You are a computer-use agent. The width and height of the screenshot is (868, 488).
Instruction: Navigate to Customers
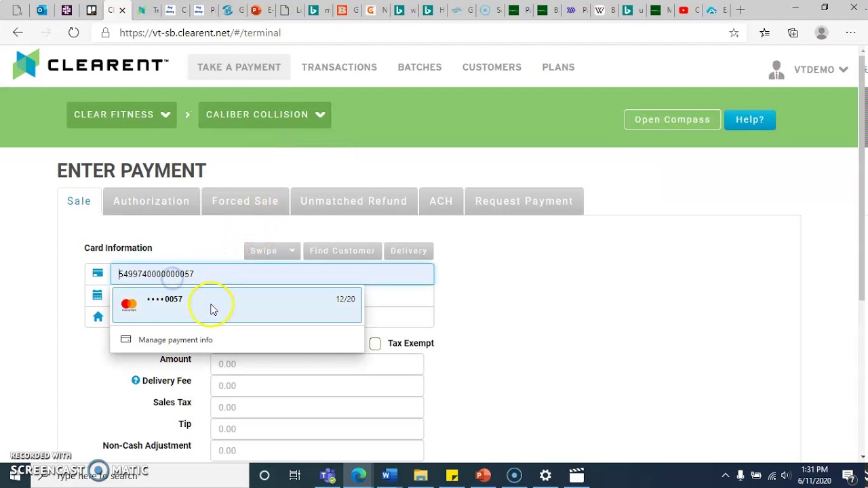(492, 67)
